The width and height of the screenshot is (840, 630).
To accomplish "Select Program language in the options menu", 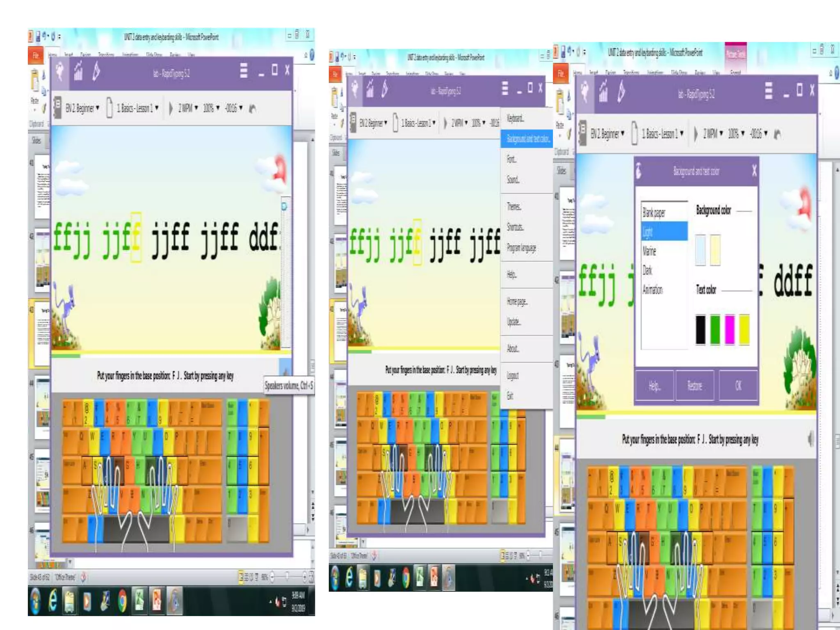I will click(x=521, y=248).
